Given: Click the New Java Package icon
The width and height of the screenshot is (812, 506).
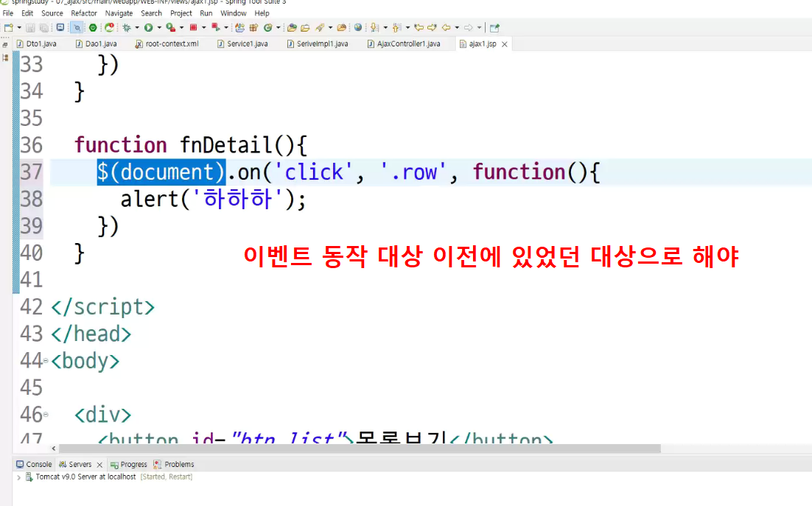Looking at the screenshot, I should (x=253, y=27).
